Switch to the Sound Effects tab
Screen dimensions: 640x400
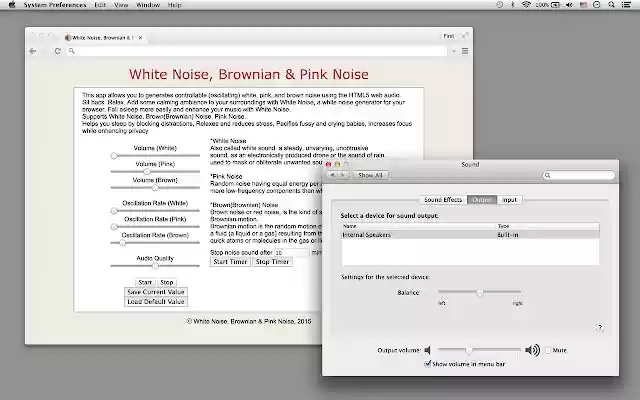[x=443, y=200]
